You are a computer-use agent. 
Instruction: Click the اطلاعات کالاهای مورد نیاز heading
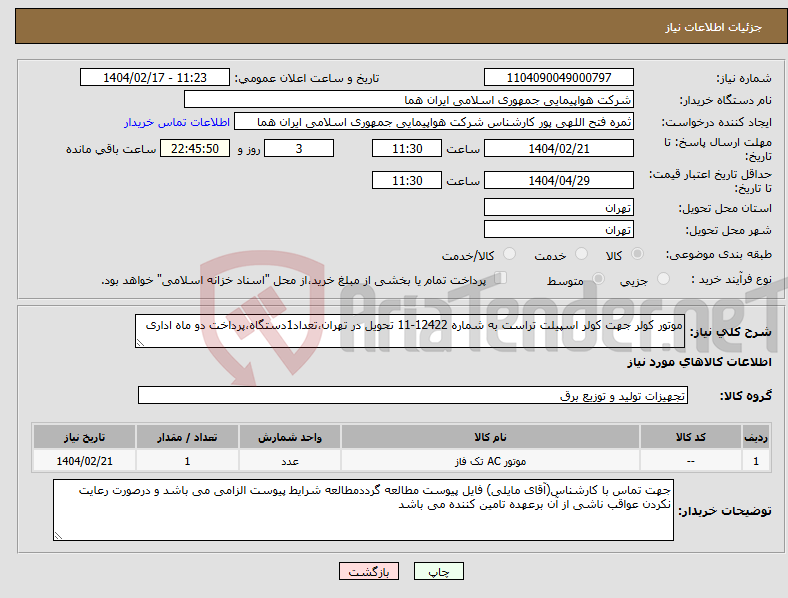699,362
